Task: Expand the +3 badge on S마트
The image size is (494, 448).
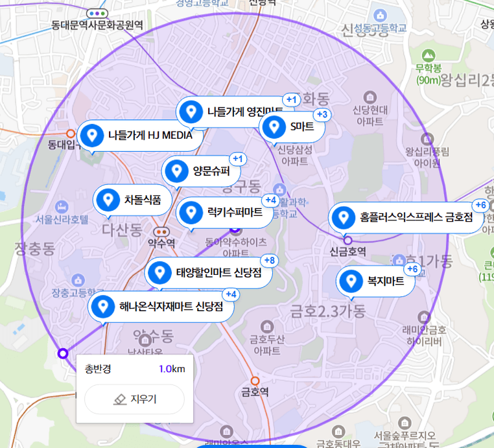Action: pos(322,114)
